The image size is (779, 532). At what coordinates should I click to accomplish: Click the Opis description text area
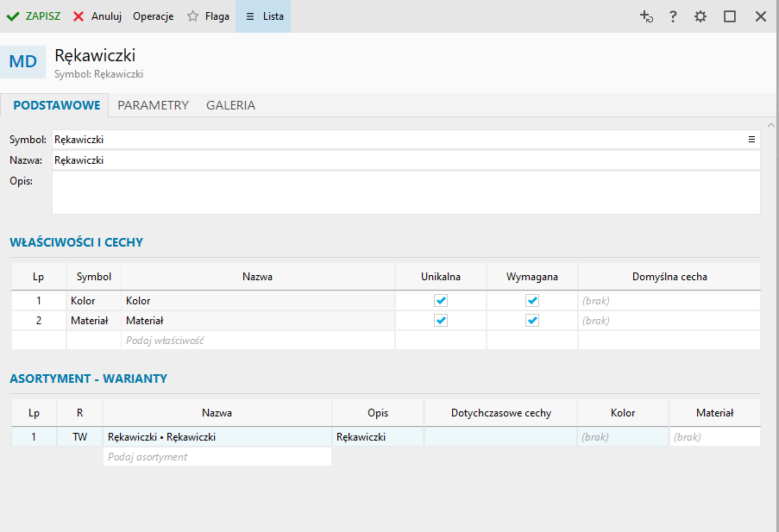[405, 192]
